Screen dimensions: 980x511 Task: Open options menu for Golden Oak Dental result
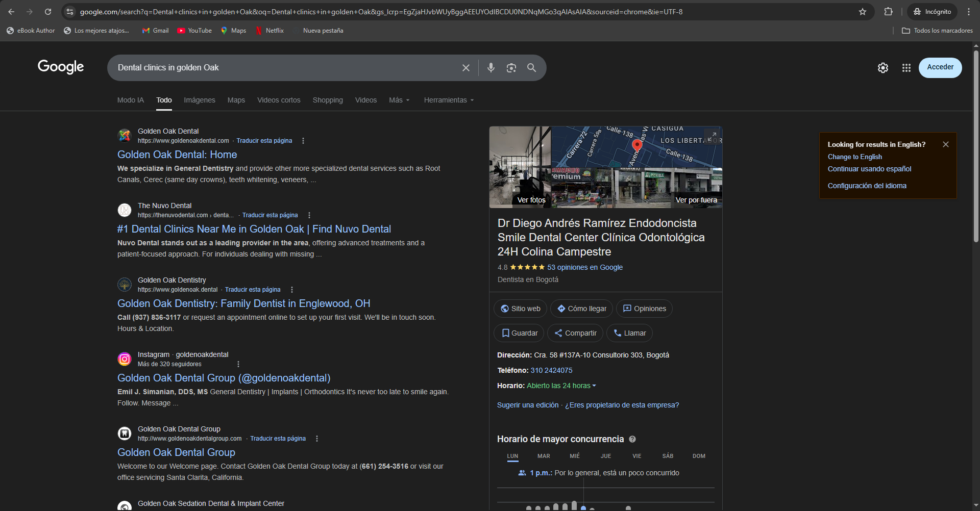click(x=303, y=141)
